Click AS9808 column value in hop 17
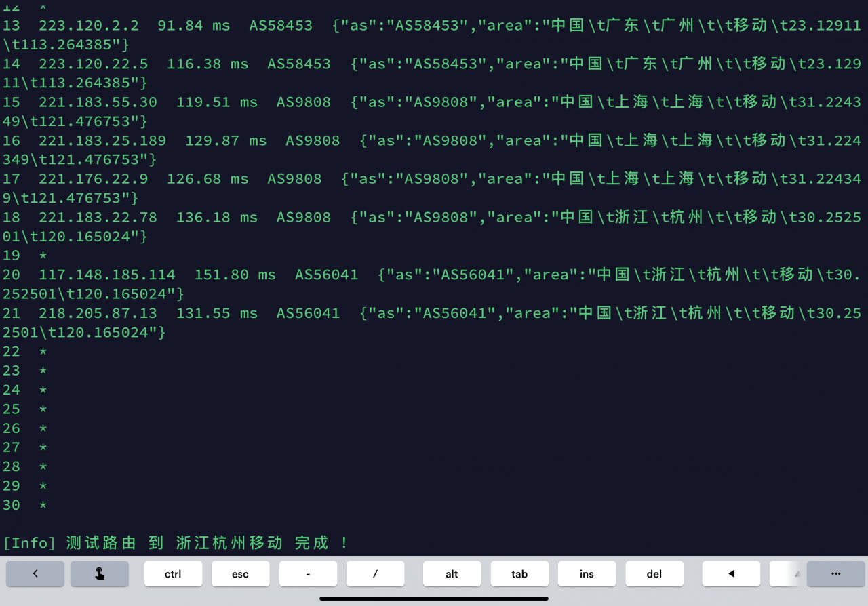Viewport: 868px width, 606px height. click(x=294, y=179)
